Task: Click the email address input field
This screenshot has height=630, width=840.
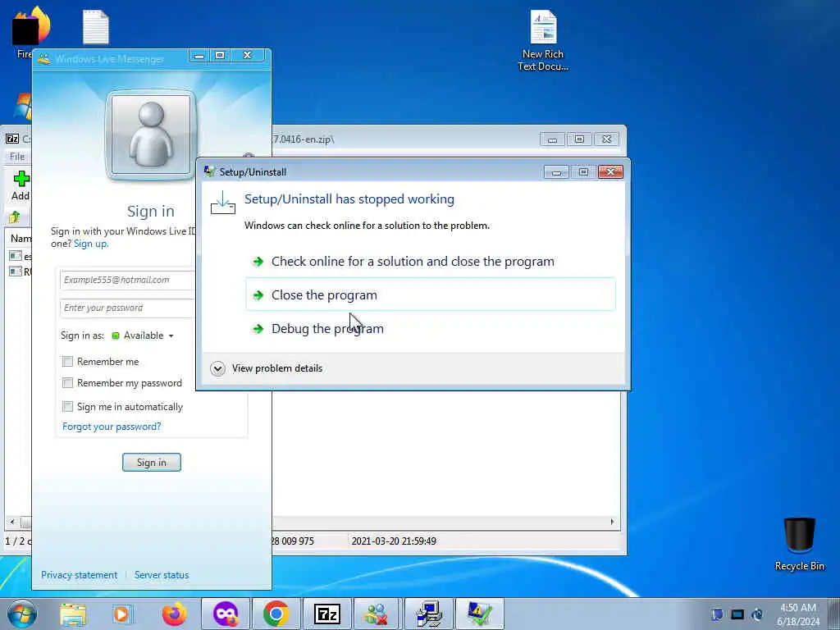Action: (127, 280)
